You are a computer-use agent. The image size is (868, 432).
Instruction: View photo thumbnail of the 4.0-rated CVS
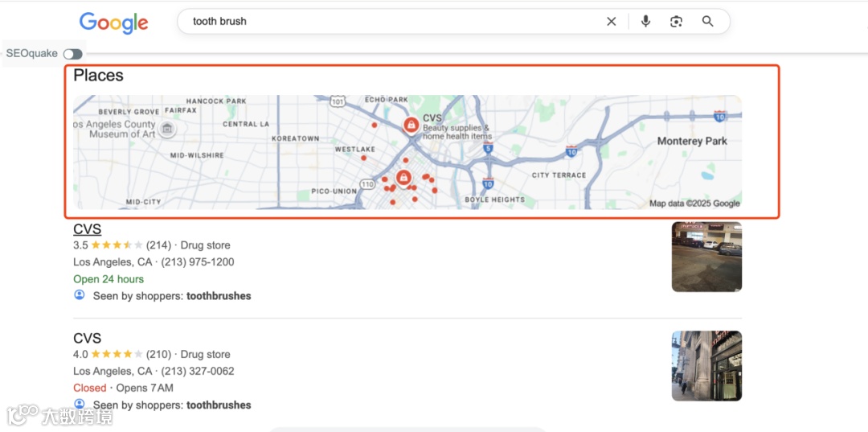coord(706,365)
